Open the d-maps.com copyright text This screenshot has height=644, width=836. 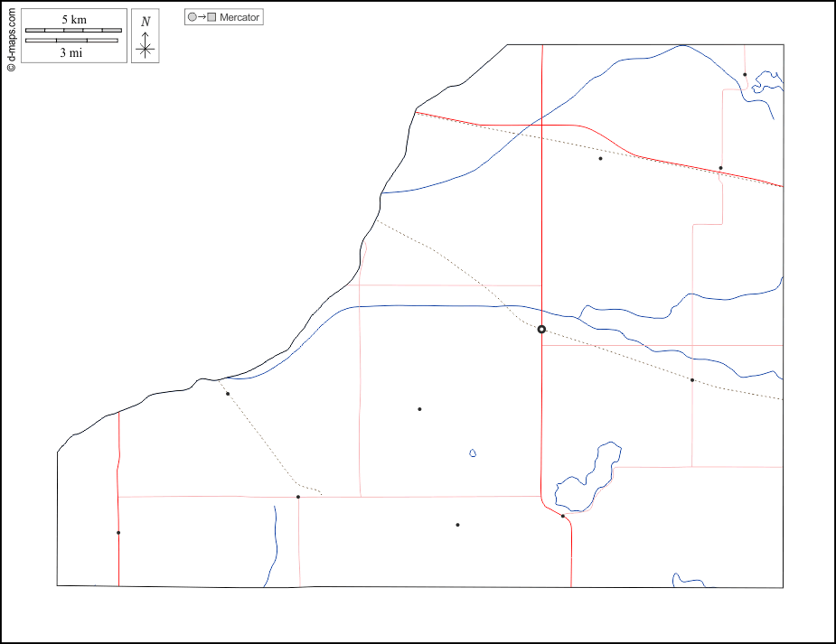point(10,36)
